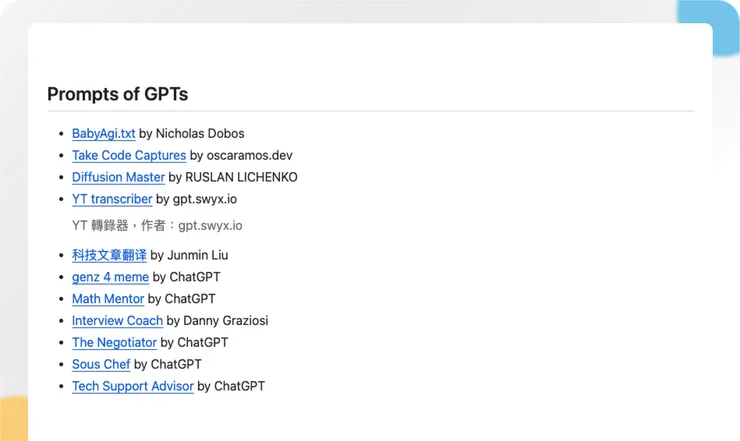Open the Sous Chef link
740x441 pixels.
pos(101,364)
